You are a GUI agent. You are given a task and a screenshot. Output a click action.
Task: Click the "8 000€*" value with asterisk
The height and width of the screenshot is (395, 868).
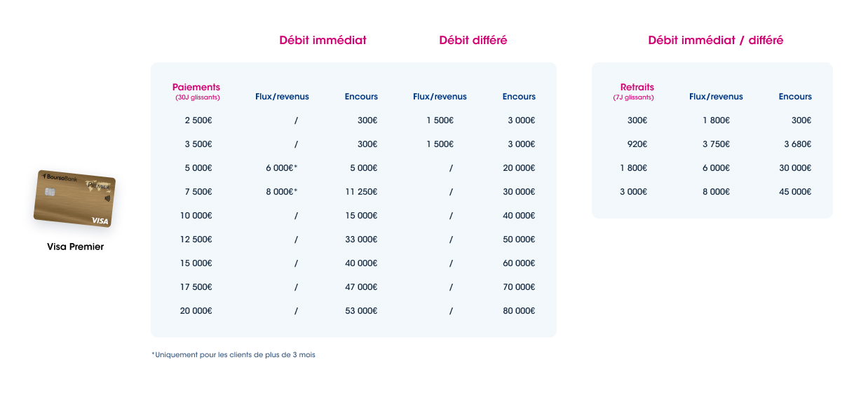(282, 192)
